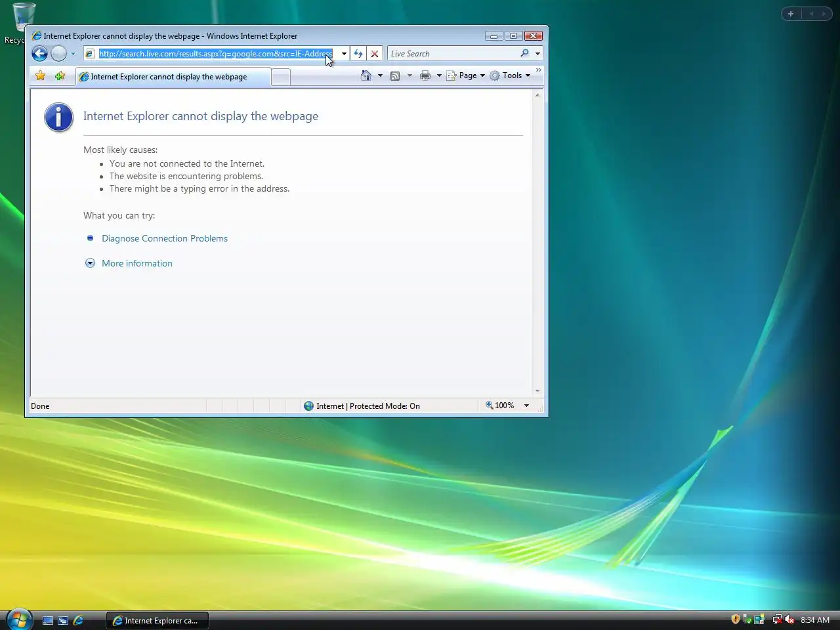Screen dimensions: 840x630
Task: Open the recent pages dropdown arrow
Action: coord(73,54)
